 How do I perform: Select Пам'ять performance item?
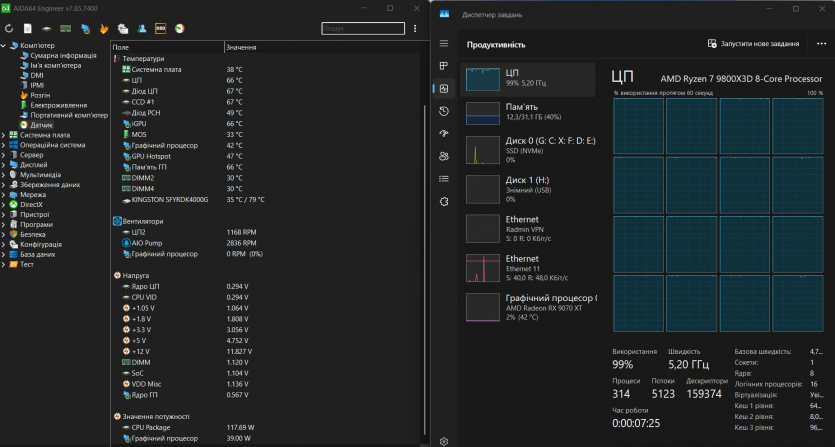click(x=530, y=112)
